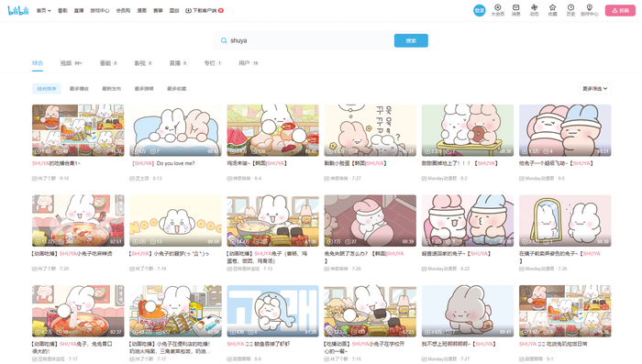
Task: Sort results by 最多弹幕
Action: pyautogui.click(x=144, y=88)
